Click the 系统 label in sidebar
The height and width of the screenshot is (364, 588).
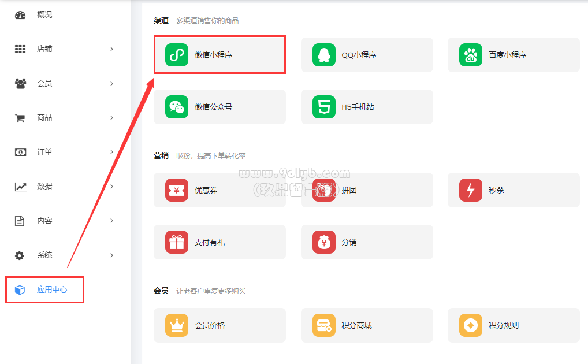[x=44, y=255]
